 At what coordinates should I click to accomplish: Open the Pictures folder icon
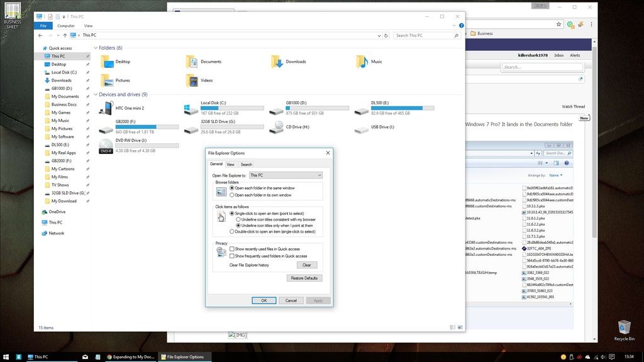pyautogui.click(x=107, y=80)
